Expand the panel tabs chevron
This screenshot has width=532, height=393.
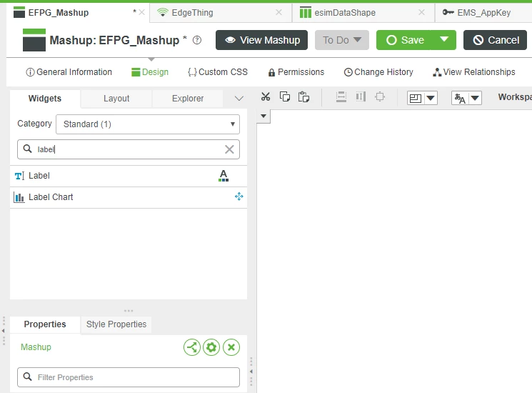click(x=239, y=99)
